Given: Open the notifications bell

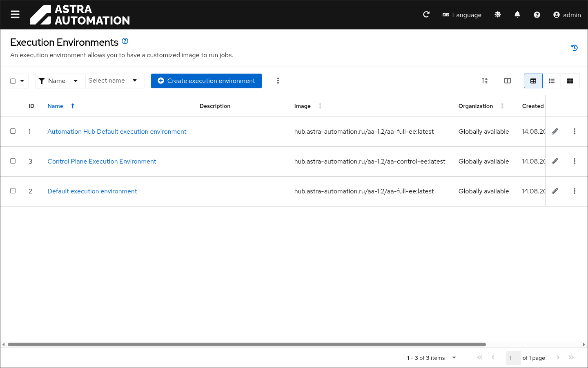Looking at the screenshot, I should 517,15.
